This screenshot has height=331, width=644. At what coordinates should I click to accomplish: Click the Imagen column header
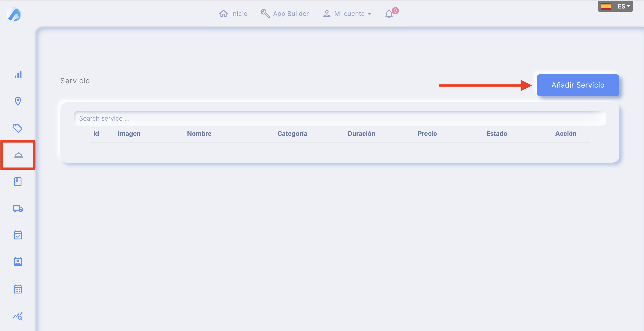tap(129, 134)
